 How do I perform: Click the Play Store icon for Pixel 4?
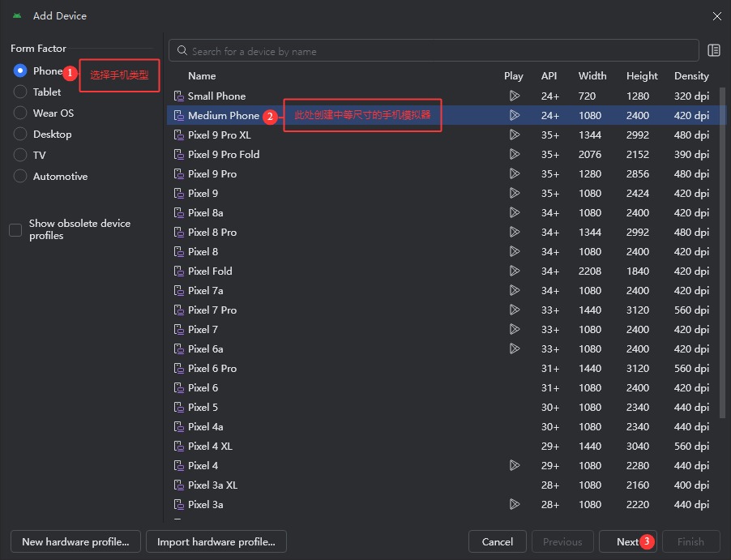(515, 465)
